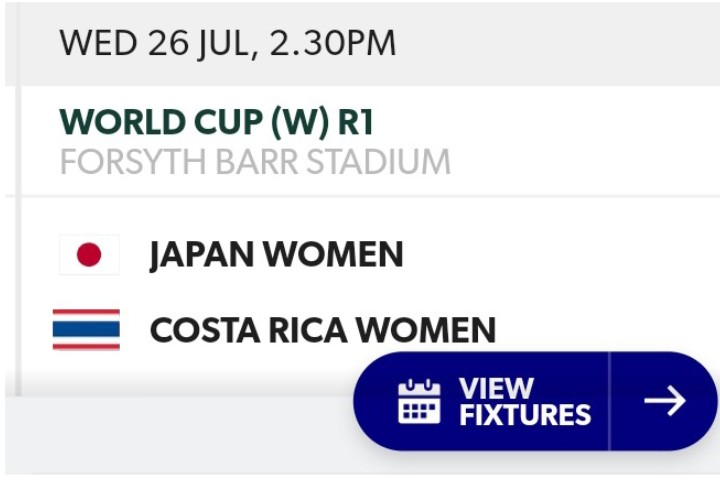
Task: Click the WOMEN word after Costa Rica
Action: point(426,330)
